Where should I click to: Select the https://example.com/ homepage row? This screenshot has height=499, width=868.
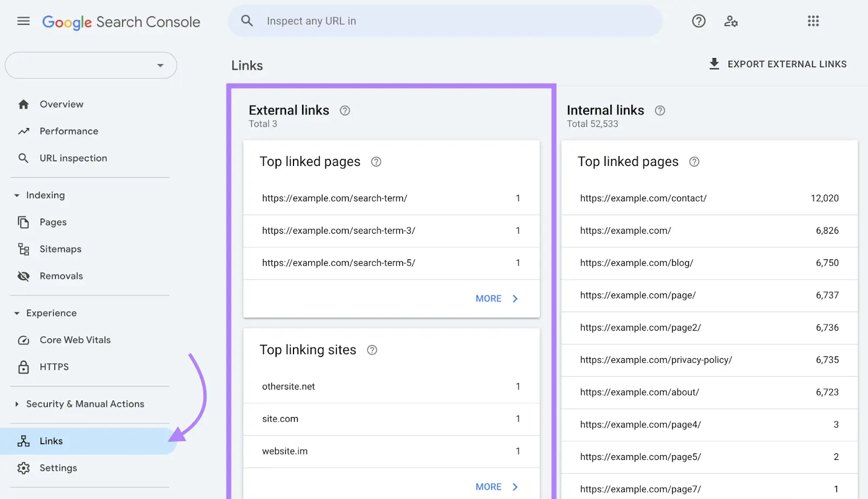709,231
